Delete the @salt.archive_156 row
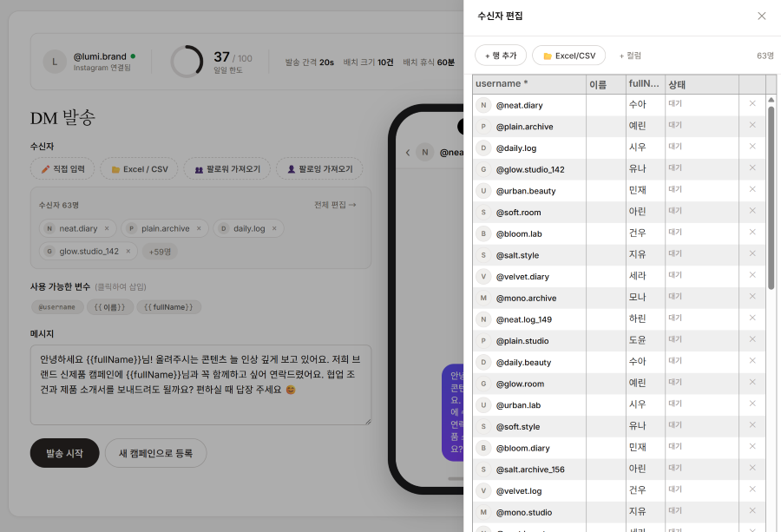 coord(752,468)
